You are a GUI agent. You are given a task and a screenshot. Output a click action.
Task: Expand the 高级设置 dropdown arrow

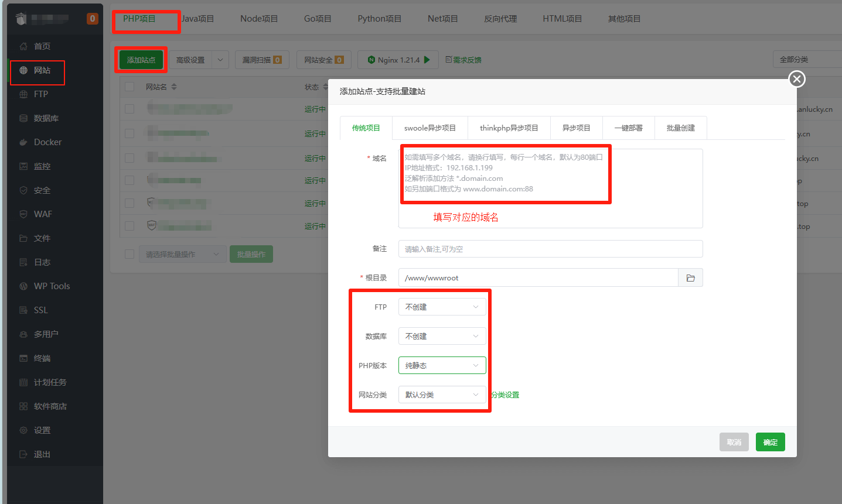(x=220, y=60)
